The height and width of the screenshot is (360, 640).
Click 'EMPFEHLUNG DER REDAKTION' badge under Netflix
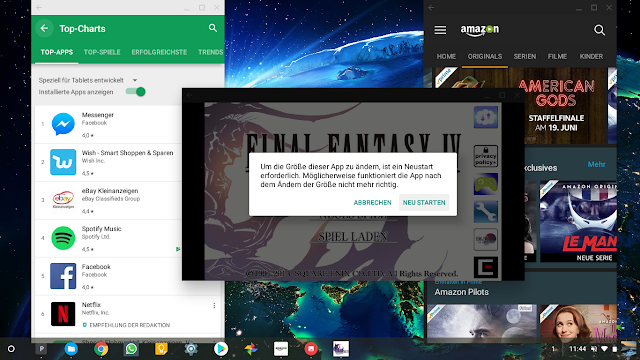(x=126, y=325)
